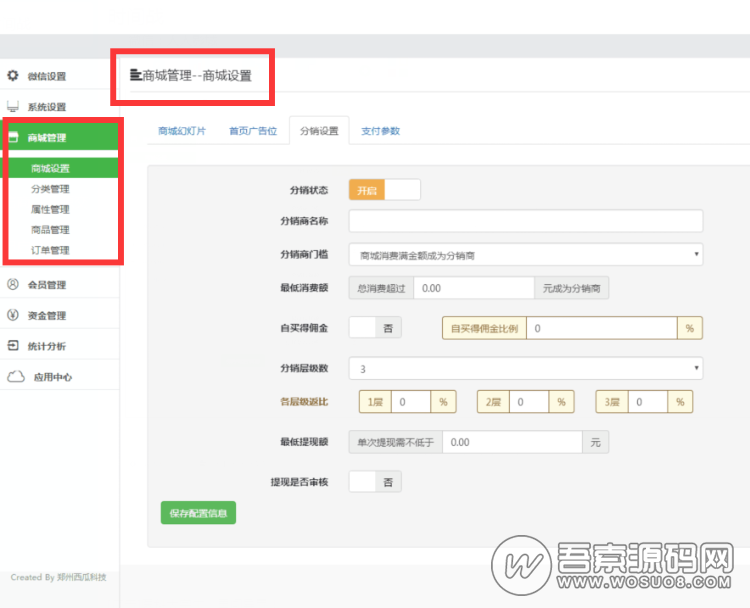
Task: Open the 首页广告位 tab
Action: tap(252, 131)
